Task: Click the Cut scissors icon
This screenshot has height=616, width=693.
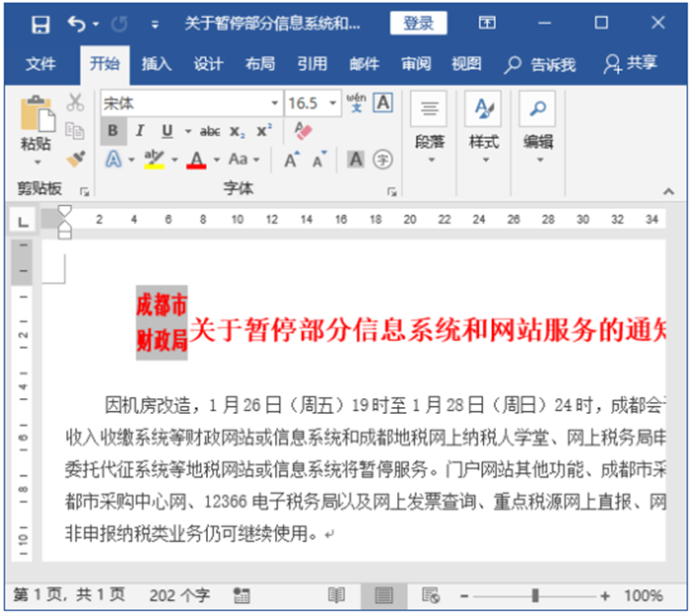Action: point(75,102)
